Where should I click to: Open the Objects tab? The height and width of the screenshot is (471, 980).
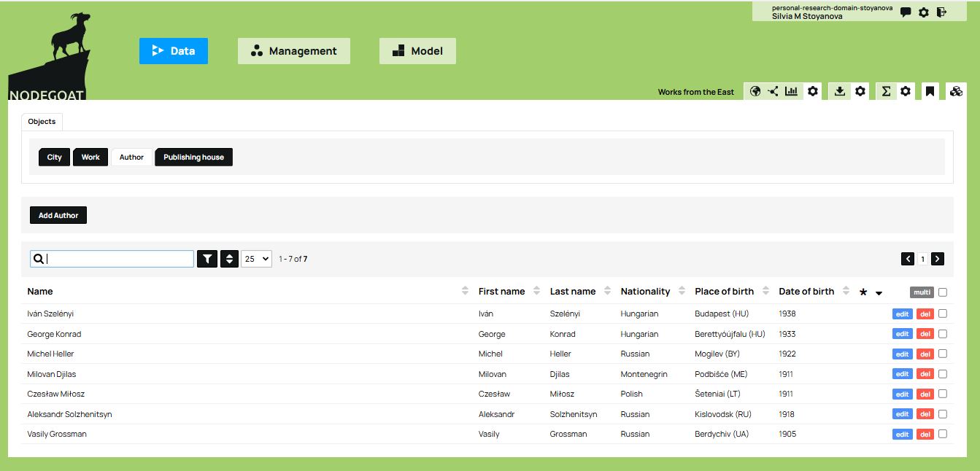[x=42, y=121]
